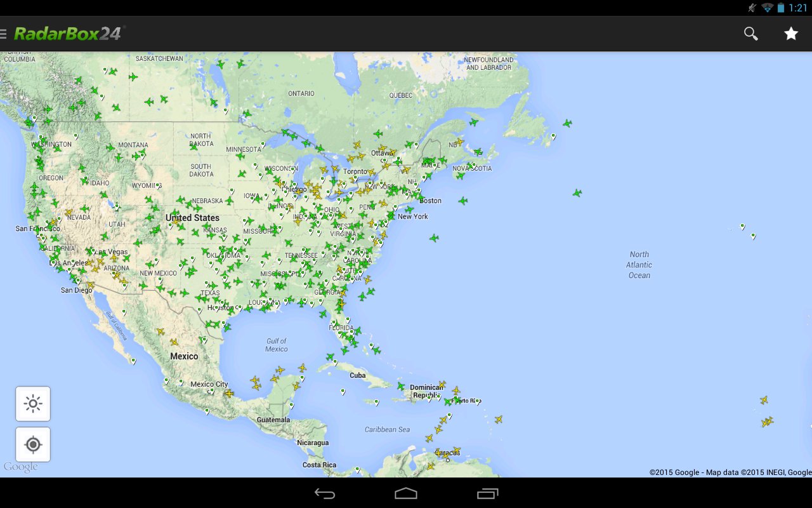This screenshot has width=812, height=508.
Task: Open the Android recent apps switcher
Action: [x=488, y=493]
